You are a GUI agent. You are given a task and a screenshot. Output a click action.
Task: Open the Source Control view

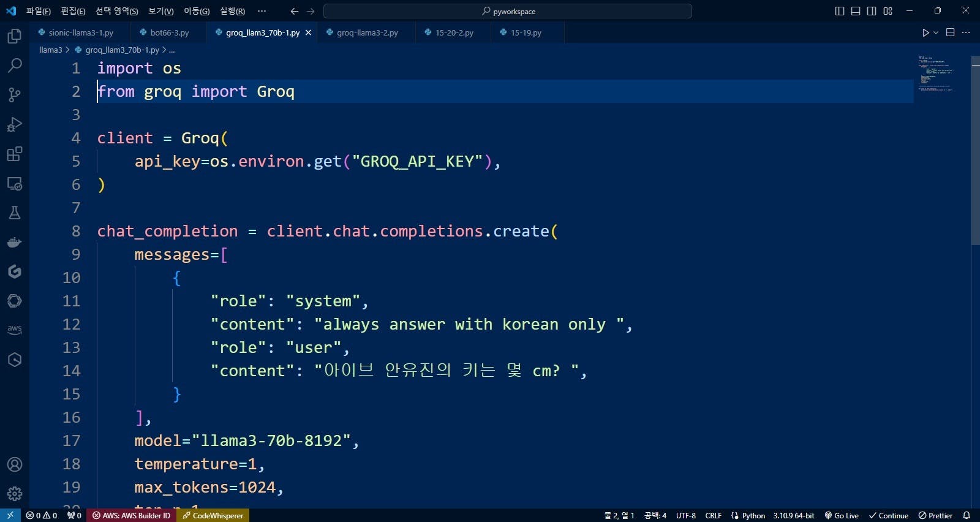[15, 94]
